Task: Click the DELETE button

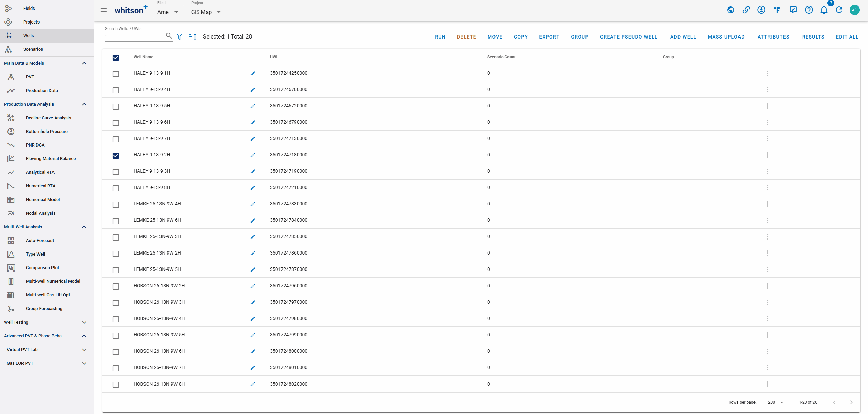Action: (466, 37)
